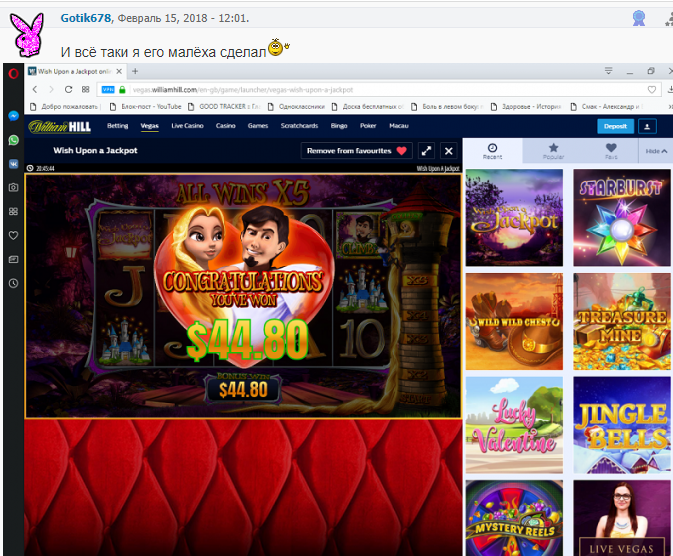Reload the current page
The image size is (673, 556).
click(68, 89)
